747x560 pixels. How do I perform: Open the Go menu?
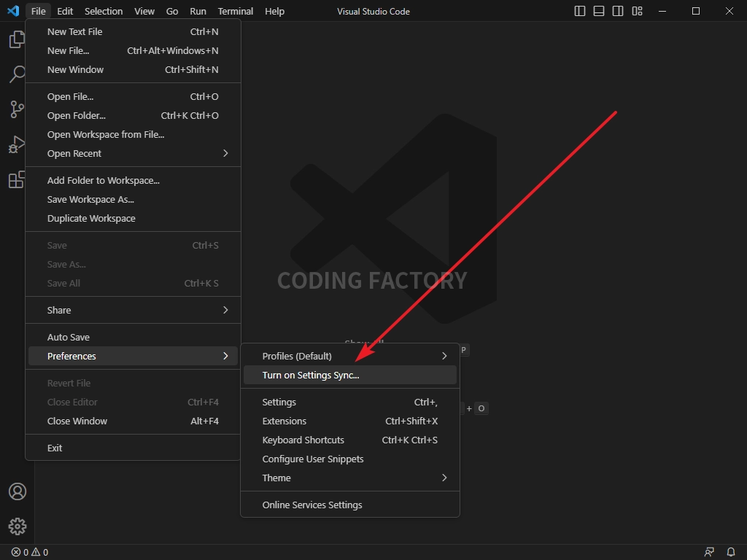point(172,11)
